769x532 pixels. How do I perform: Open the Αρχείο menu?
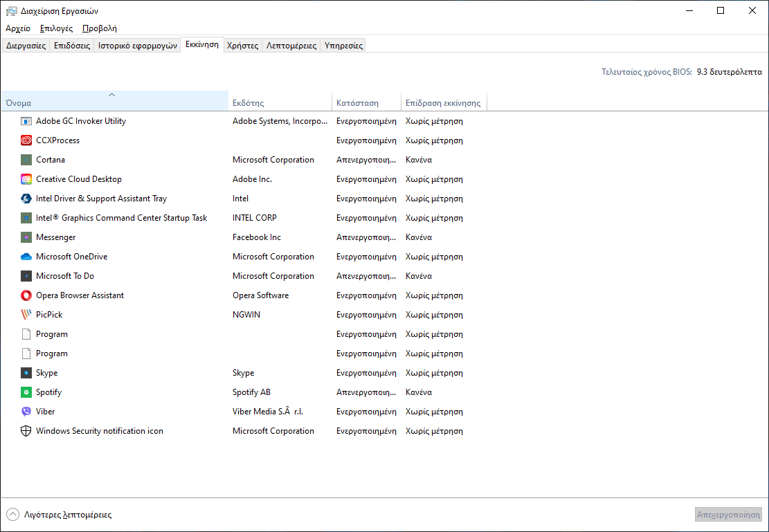[18, 28]
